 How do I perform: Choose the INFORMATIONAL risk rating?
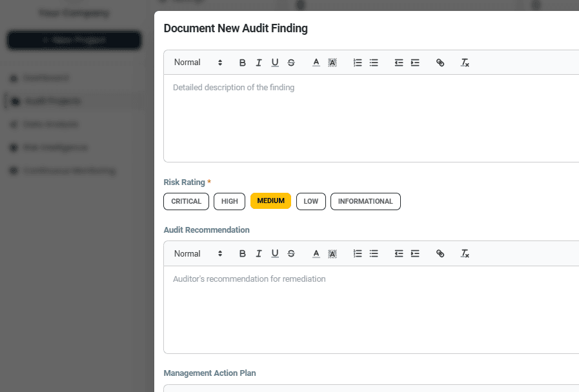pyautogui.click(x=365, y=201)
